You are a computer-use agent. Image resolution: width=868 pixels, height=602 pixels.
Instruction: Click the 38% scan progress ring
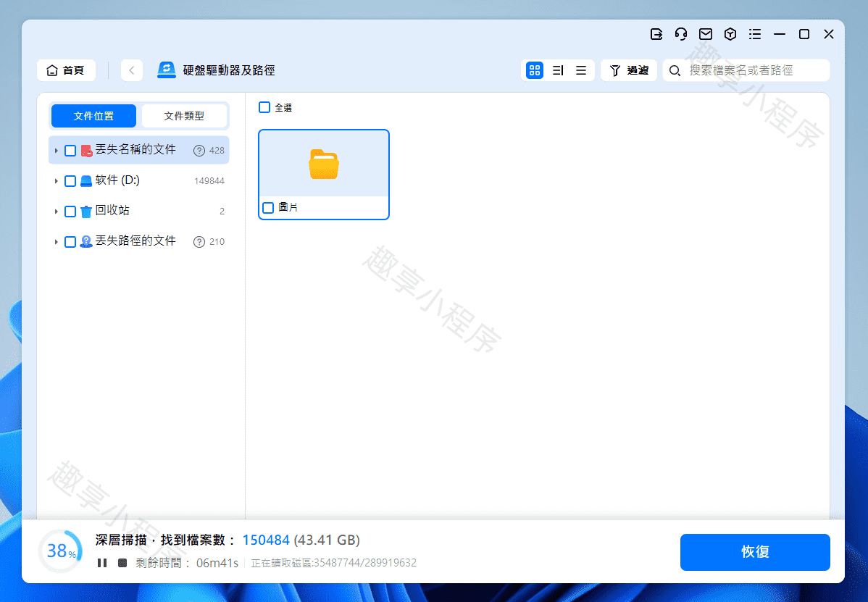[x=60, y=551]
